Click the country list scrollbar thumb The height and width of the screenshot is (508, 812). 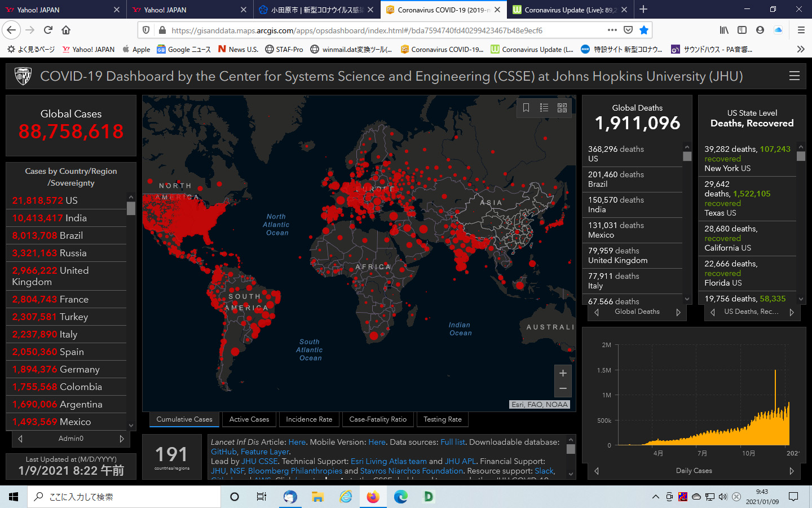point(131,209)
